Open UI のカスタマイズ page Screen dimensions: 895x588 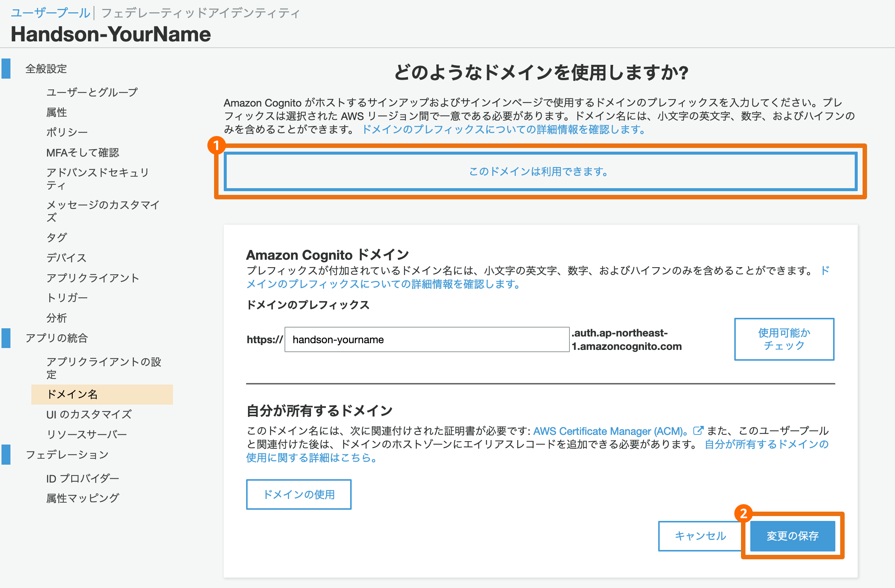[x=89, y=414]
